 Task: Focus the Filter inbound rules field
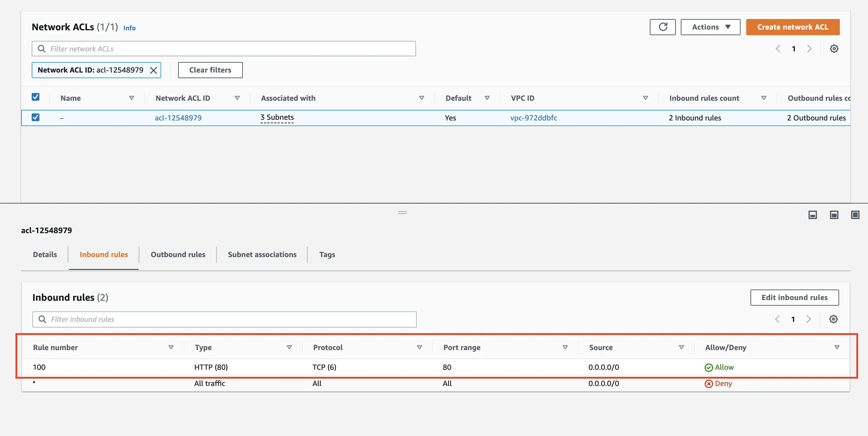[x=225, y=319]
